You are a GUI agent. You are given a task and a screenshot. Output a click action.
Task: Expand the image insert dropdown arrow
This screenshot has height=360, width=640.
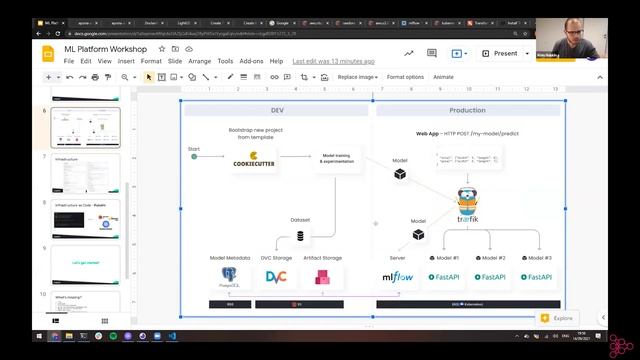181,77
